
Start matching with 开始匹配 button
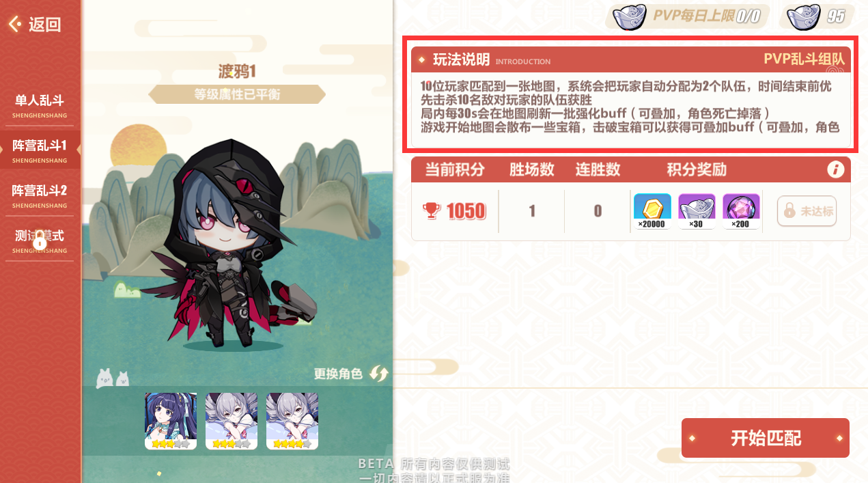[766, 438]
